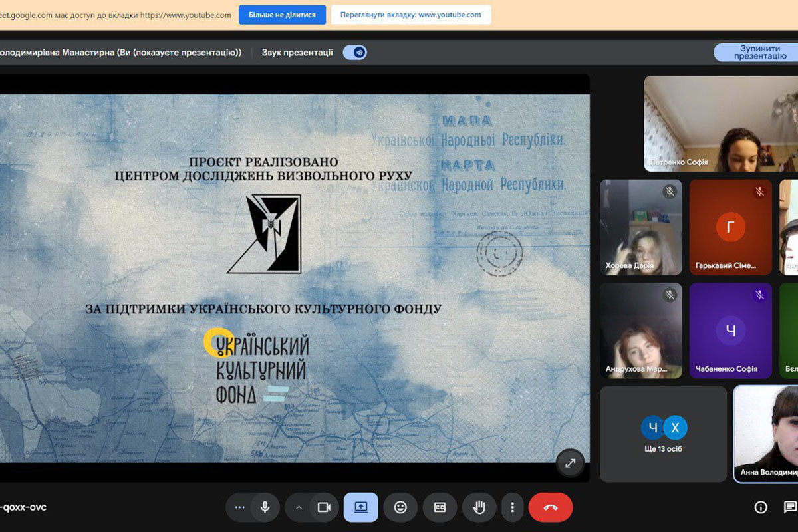Screen dimensions: 798x532
Task: Select Чабаненко Софія participant tile
Action: coord(730,331)
